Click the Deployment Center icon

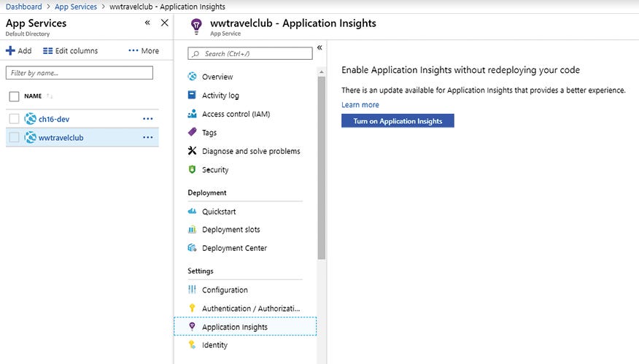(x=192, y=247)
